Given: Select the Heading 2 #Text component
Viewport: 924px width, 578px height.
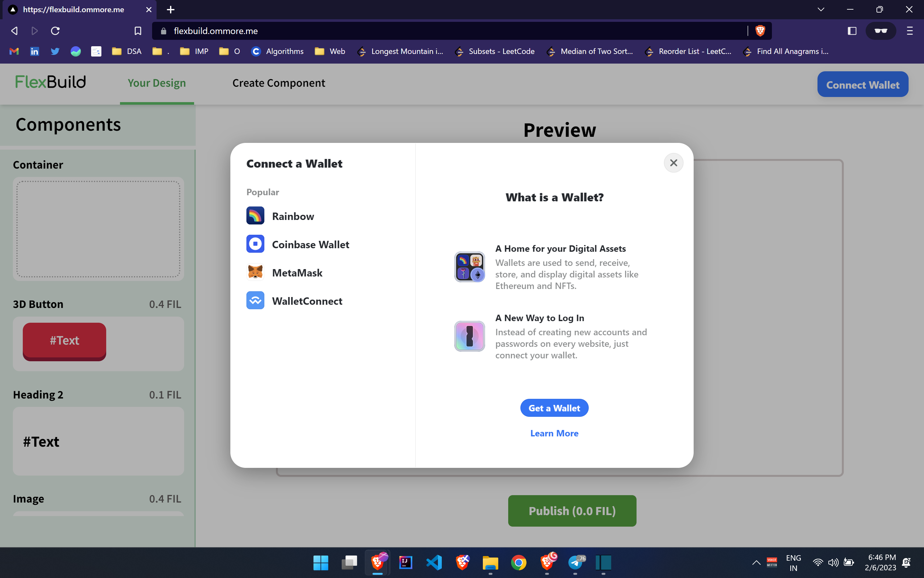Looking at the screenshot, I should (x=98, y=441).
